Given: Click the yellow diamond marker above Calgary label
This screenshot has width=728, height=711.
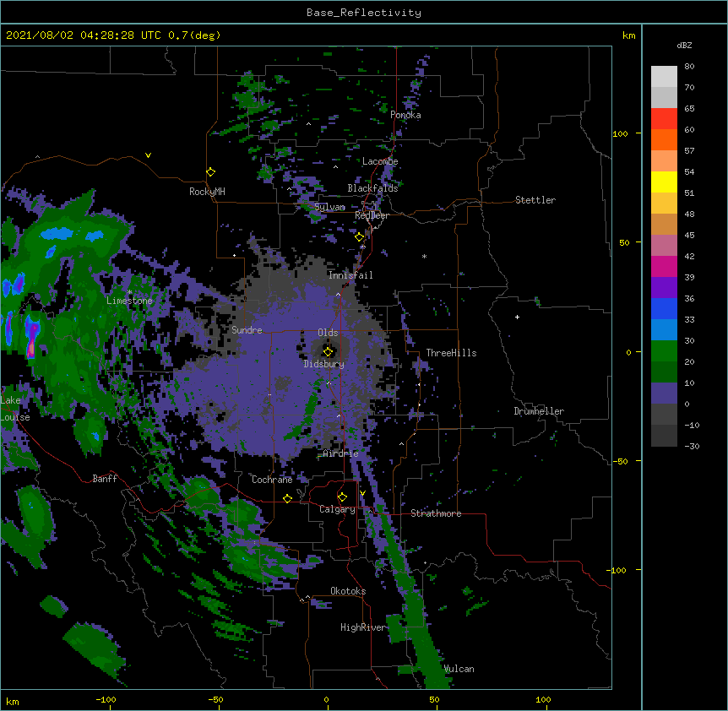Looking at the screenshot, I should pos(342,497).
